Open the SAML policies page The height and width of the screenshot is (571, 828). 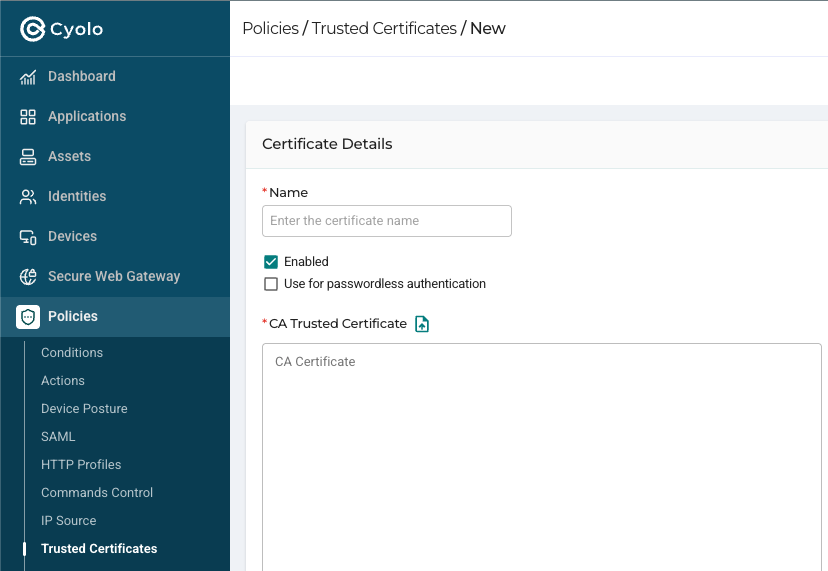(58, 436)
